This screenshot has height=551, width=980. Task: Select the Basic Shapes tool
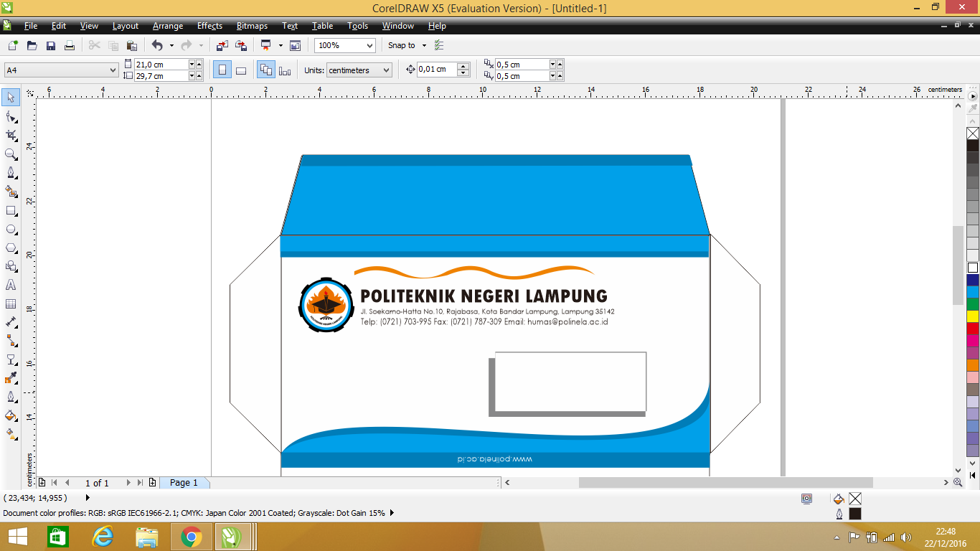tap(11, 266)
